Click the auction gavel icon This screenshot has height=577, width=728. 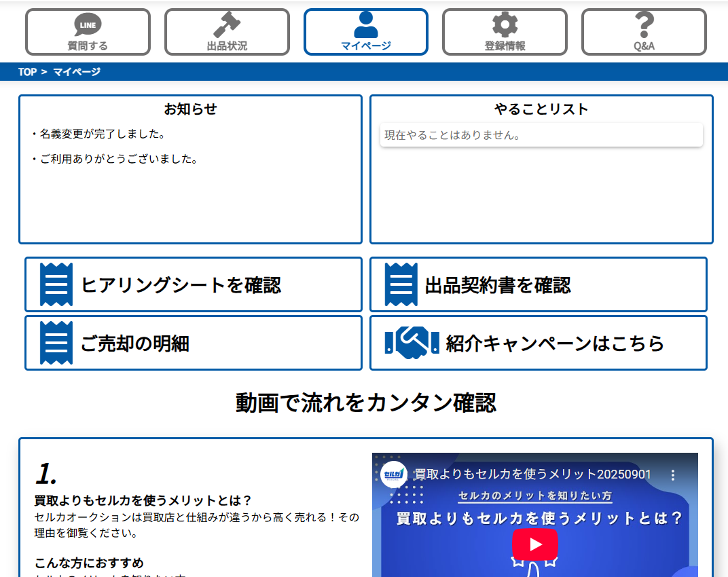point(227,25)
